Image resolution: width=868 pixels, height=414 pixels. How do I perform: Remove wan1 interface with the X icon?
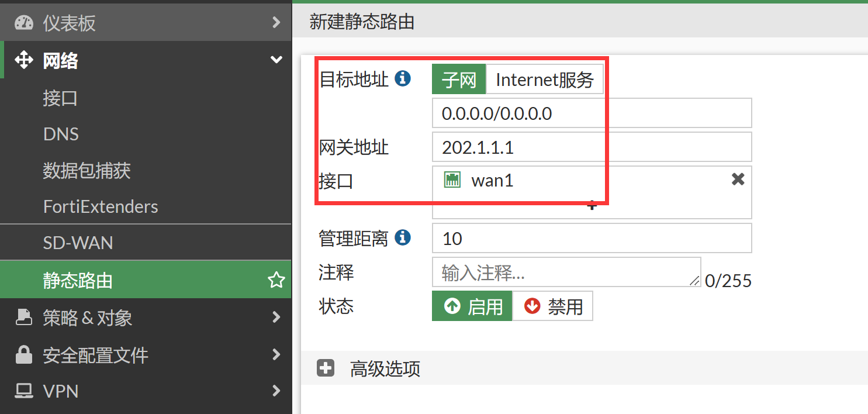click(x=738, y=180)
